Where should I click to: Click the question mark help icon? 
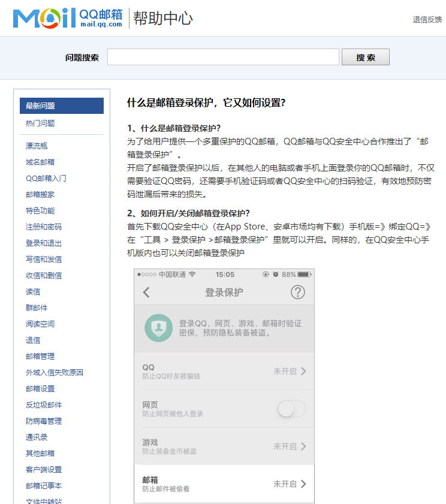298,292
